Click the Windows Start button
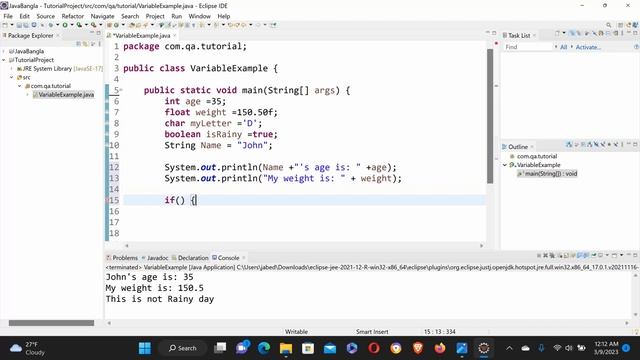 point(145,348)
